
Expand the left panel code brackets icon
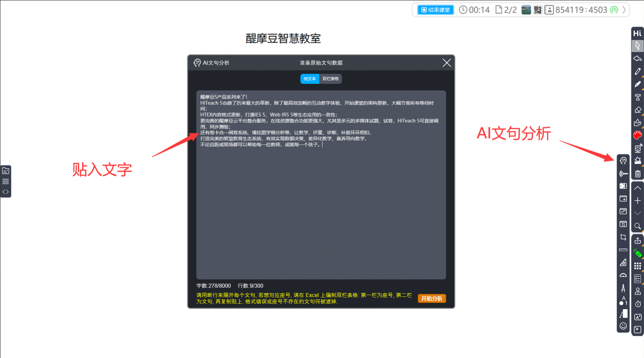6,192
